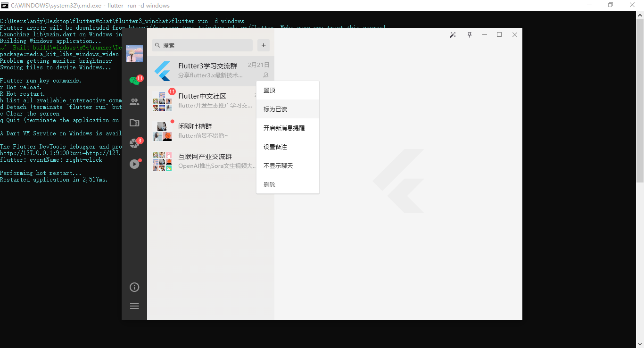Click the 2月21日 date on the first chat
Image resolution: width=644 pixels, height=348 pixels.
pyautogui.click(x=259, y=65)
